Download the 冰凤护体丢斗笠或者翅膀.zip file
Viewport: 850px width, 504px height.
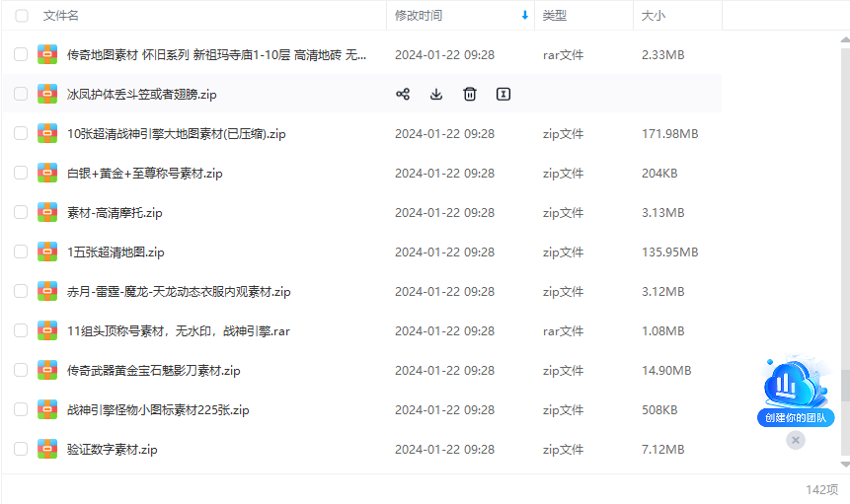(x=436, y=95)
